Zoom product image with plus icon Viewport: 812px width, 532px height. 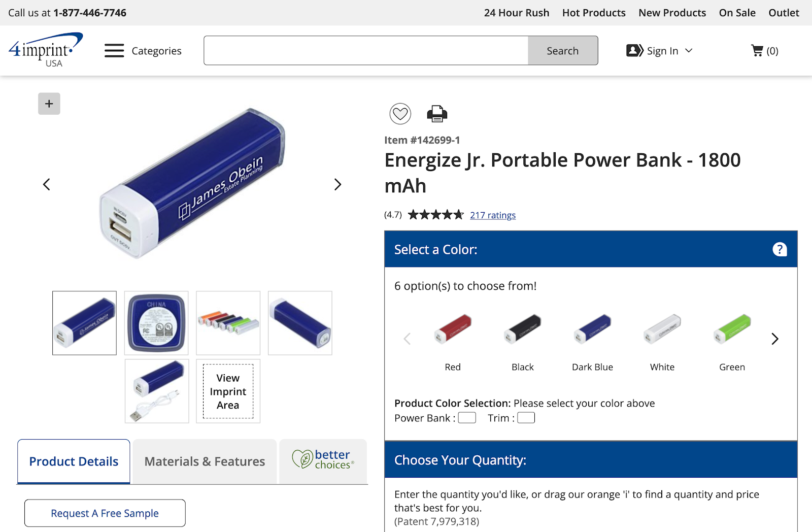tap(49, 104)
